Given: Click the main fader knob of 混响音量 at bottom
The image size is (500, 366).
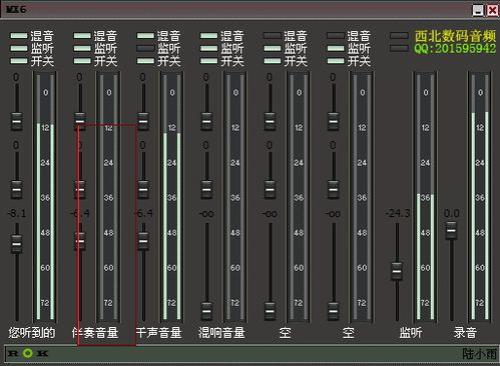Looking at the screenshot, I should (207, 311).
